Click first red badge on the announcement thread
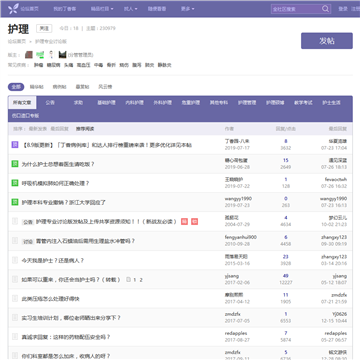Screen dimensions: 360x360 pos(184,221)
